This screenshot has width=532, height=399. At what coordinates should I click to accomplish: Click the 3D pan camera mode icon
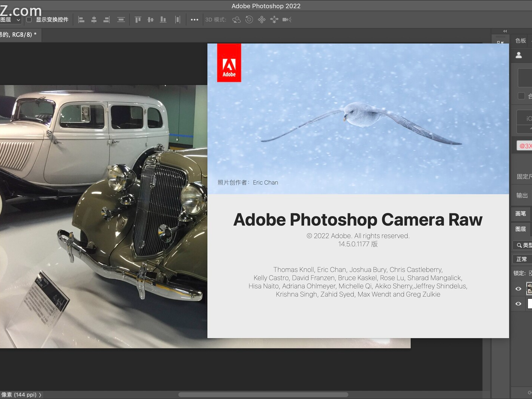point(262,19)
